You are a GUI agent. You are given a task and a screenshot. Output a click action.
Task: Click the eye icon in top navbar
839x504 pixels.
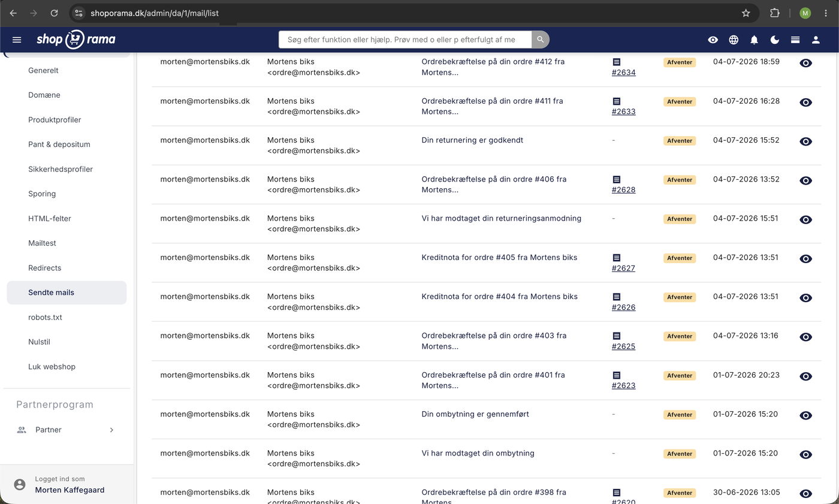click(x=713, y=40)
